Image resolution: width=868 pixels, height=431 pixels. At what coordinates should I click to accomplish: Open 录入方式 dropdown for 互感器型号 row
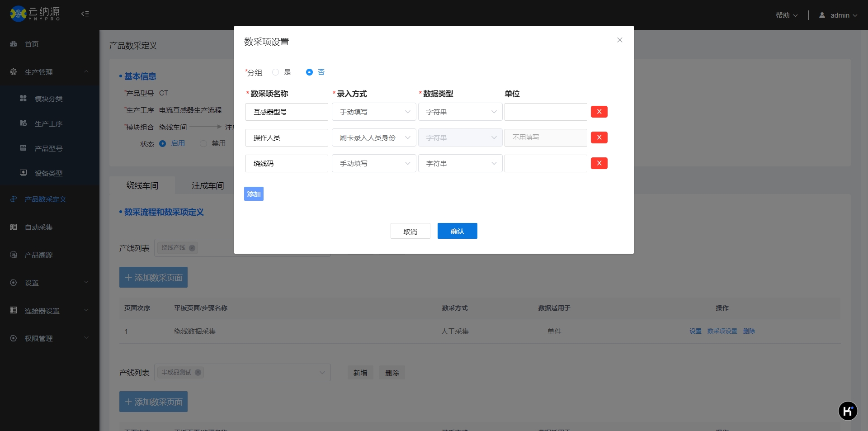(374, 112)
